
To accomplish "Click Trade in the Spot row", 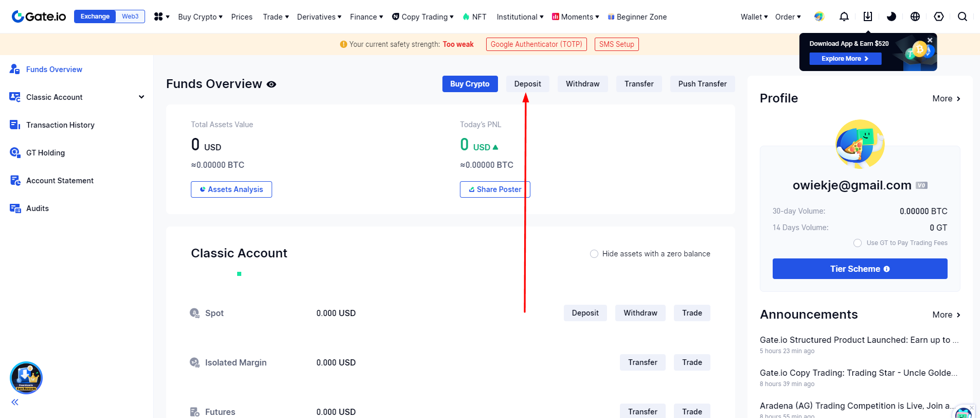I will click(x=692, y=313).
